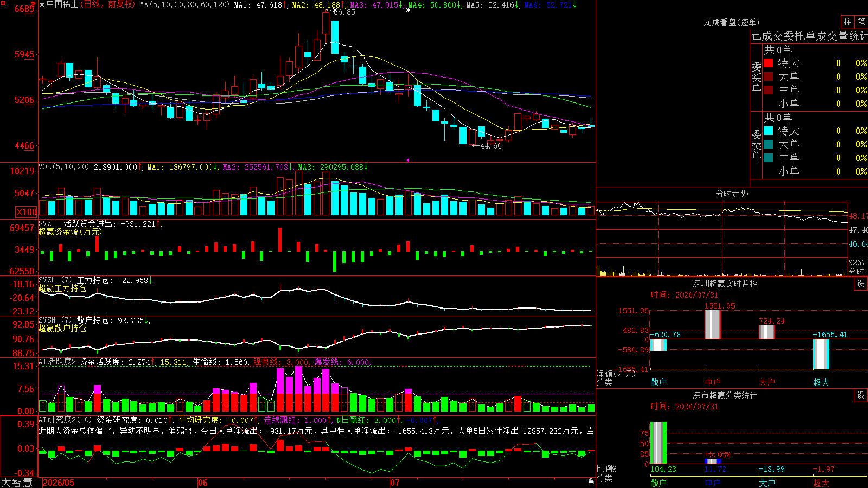Click 大户 category in 深圳超赢实时监控 chart
Viewport: 868px width, 488px height.
(x=767, y=382)
